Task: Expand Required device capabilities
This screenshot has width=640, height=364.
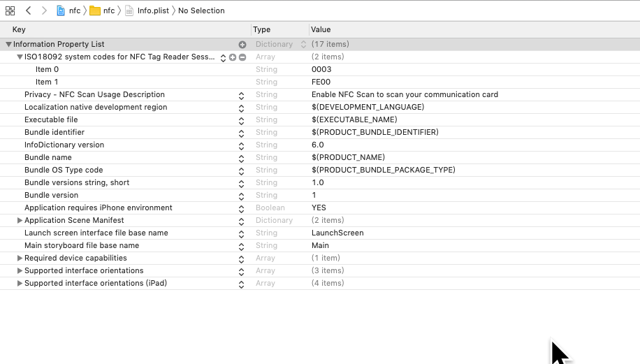Action: (20, 259)
